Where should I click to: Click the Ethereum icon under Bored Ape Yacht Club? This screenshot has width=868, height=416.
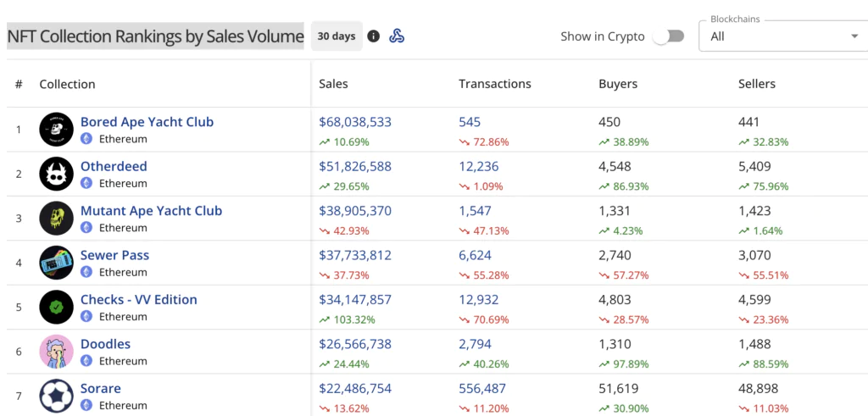[x=86, y=139]
